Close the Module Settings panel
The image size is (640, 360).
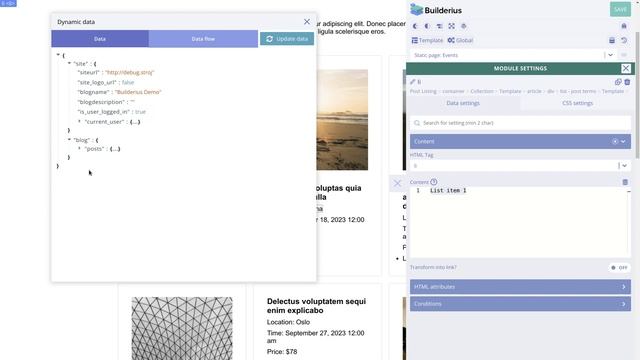pyautogui.click(x=626, y=69)
